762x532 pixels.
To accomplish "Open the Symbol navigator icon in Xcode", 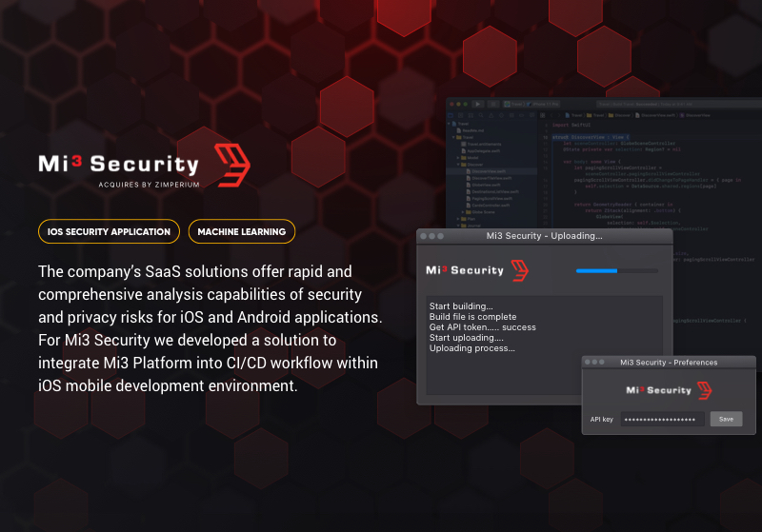I will (x=471, y=115).
